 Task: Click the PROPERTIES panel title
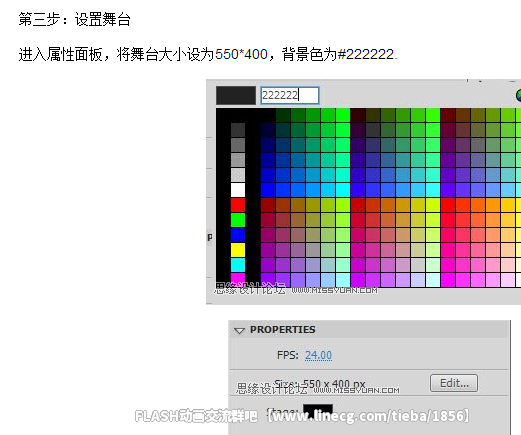[283, 330]
